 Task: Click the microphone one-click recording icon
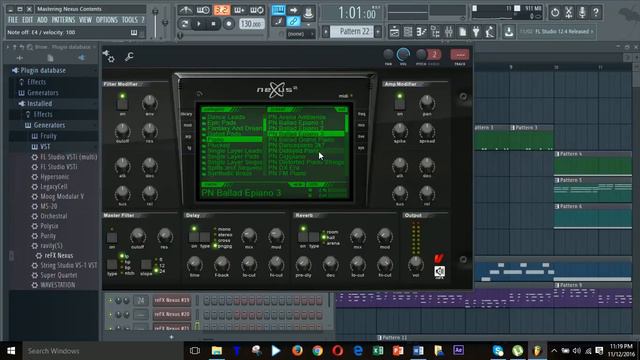click(x=582, y=13)
